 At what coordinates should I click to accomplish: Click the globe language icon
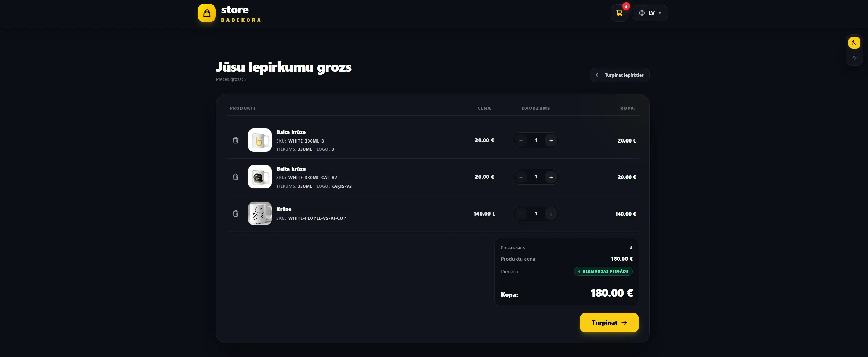642,13
